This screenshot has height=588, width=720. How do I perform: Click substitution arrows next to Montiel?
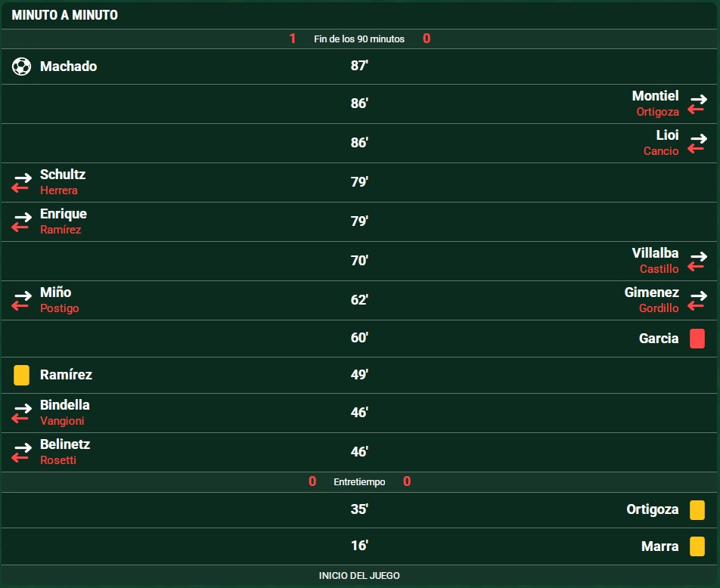tap(697, 104)
